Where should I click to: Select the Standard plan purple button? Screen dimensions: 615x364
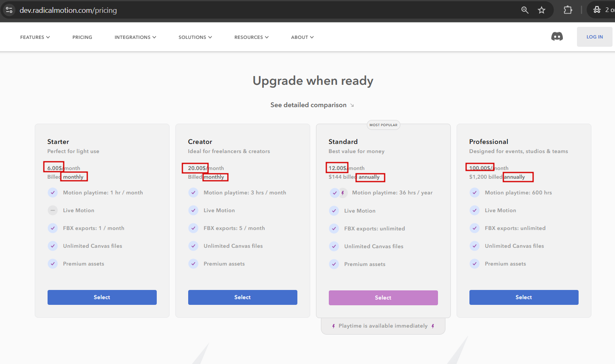[x=383, y=298]
